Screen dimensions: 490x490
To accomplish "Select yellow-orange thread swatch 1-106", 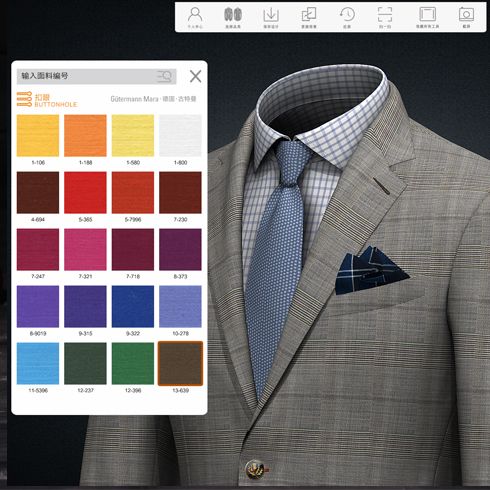I will pos(38,135).
